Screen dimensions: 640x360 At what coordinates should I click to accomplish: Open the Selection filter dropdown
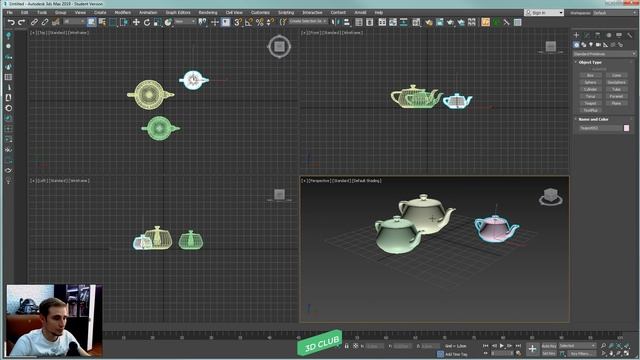[74, 22]
